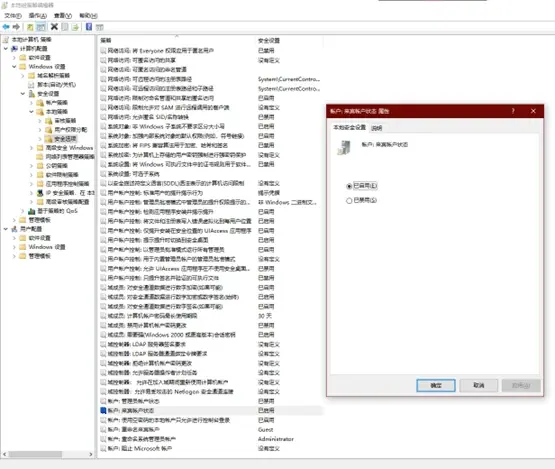
Task: Click the policy icon of the SAM row
Action: point(103,108)
